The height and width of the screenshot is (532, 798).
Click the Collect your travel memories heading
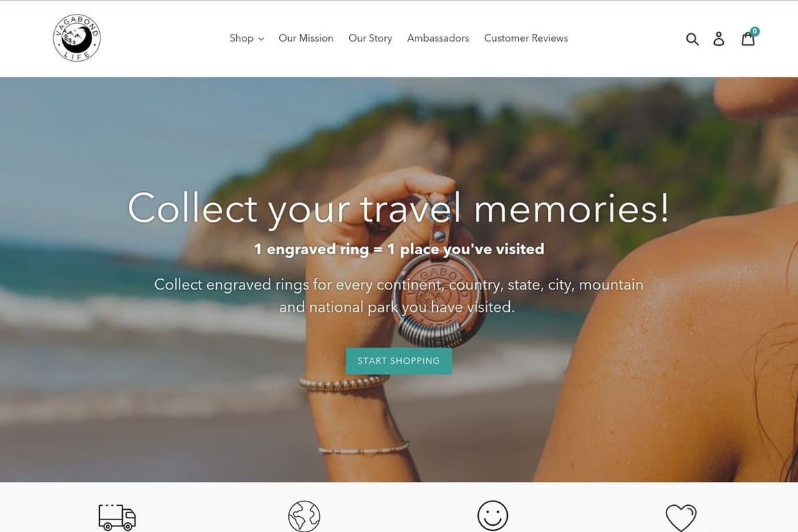tap(398, 209)
